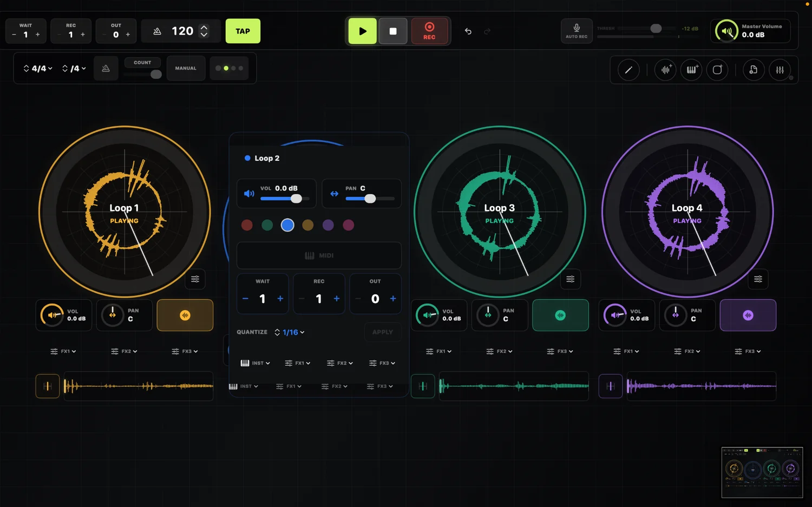812x507 pixels.
Task: Expand the FX3 dropdown under Loop 4
Action: [x=748, y=351]
